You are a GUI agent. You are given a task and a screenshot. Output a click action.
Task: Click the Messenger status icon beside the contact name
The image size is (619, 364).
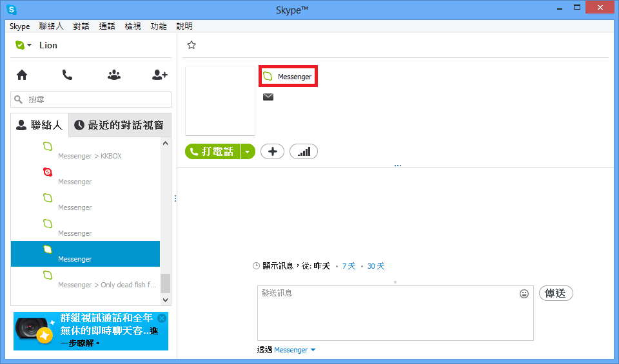point(268,76)
